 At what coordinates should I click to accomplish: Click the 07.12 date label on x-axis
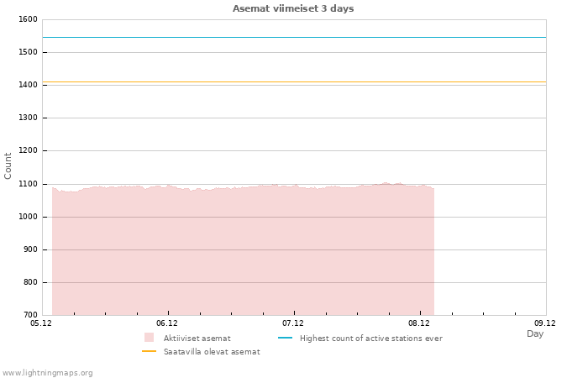(293, 323)
